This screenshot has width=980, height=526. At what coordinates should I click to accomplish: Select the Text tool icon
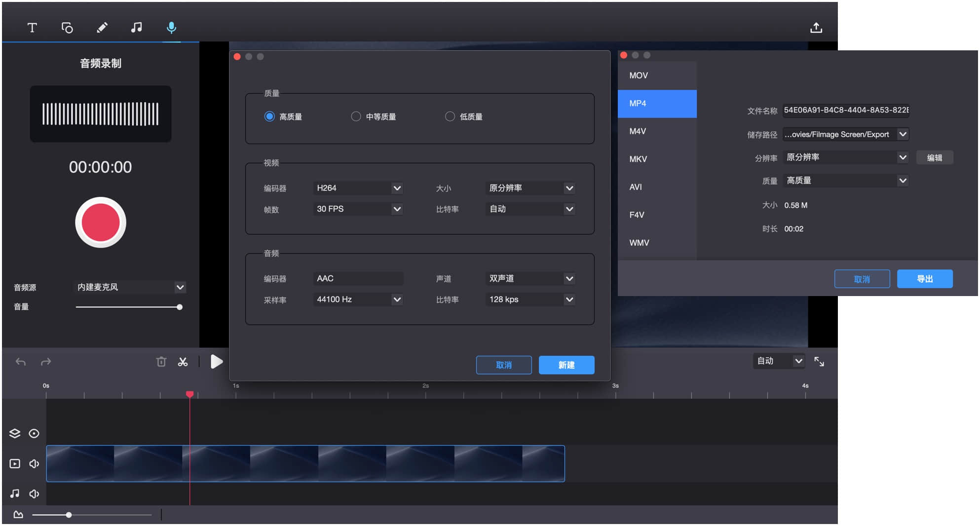click(32, 28)
